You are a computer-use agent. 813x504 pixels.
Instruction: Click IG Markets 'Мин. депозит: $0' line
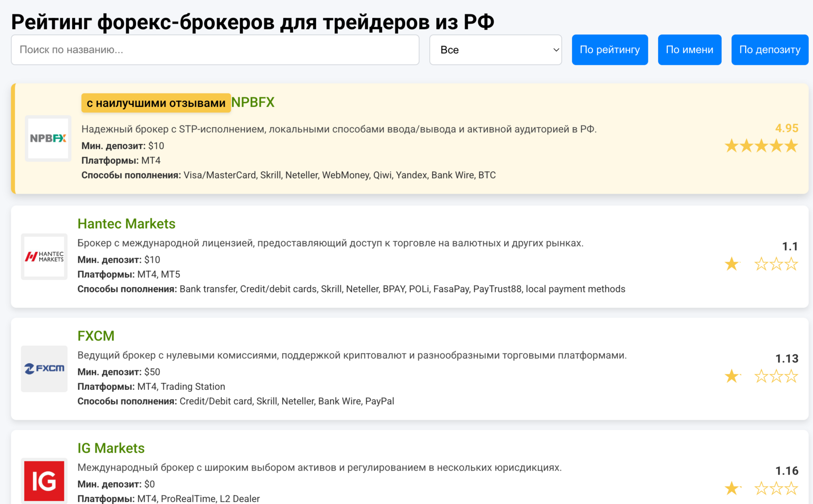pyautogui.click(x=116, y=484)
